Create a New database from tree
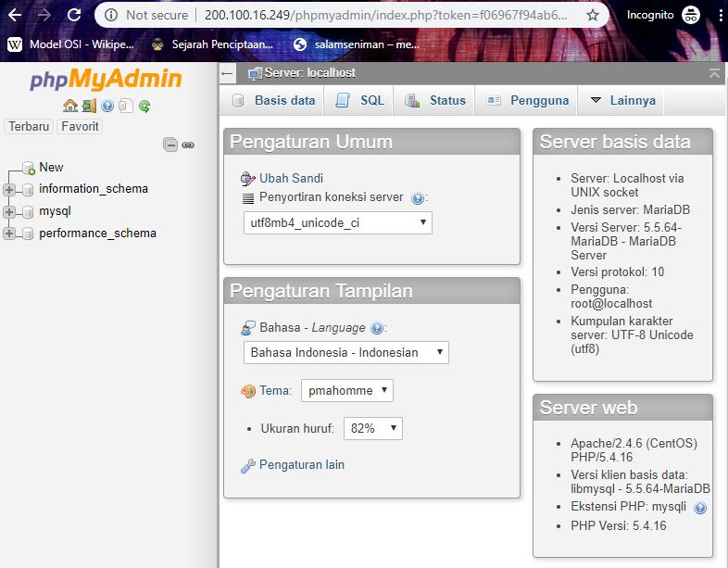Viewport: 728px width, 568px height. pos(51,167)
